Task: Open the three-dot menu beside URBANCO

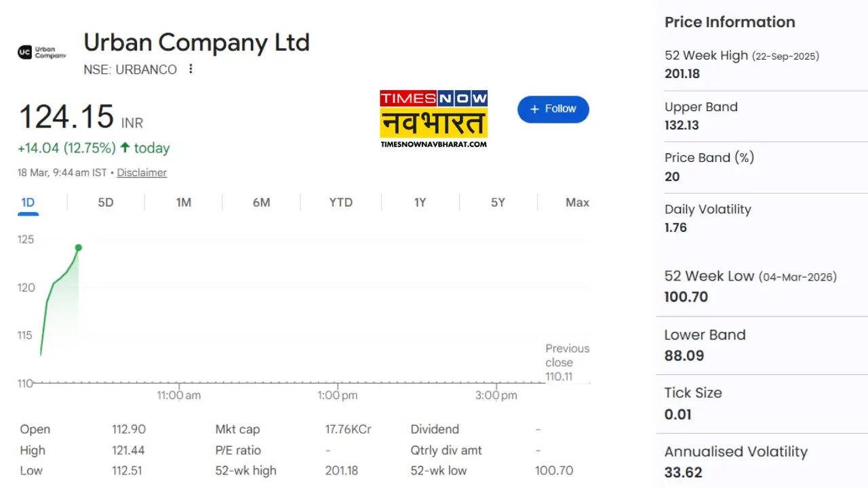Action: [x=191, y=69]
